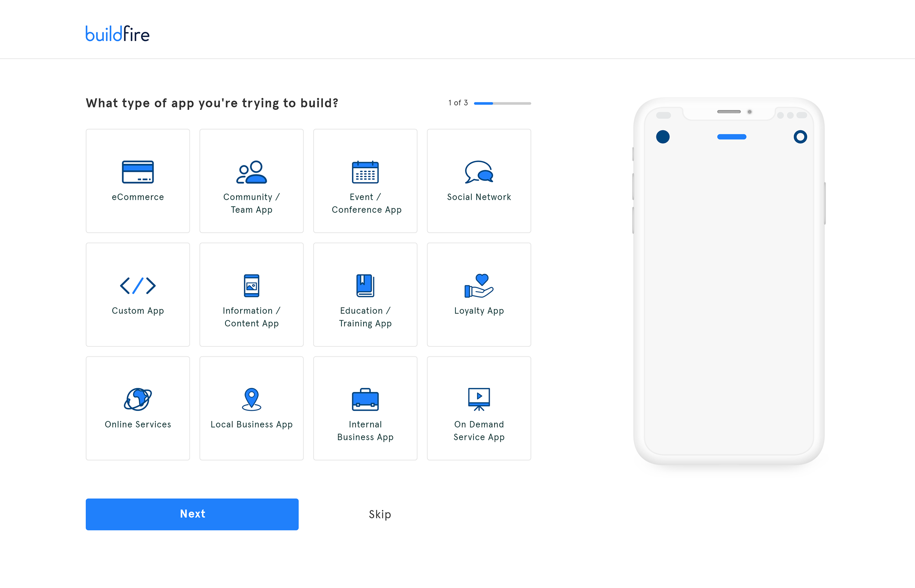This screenshot has height=588, width=915.
Task: Click the 'What type of app' heading
Action: coord(212,103)
